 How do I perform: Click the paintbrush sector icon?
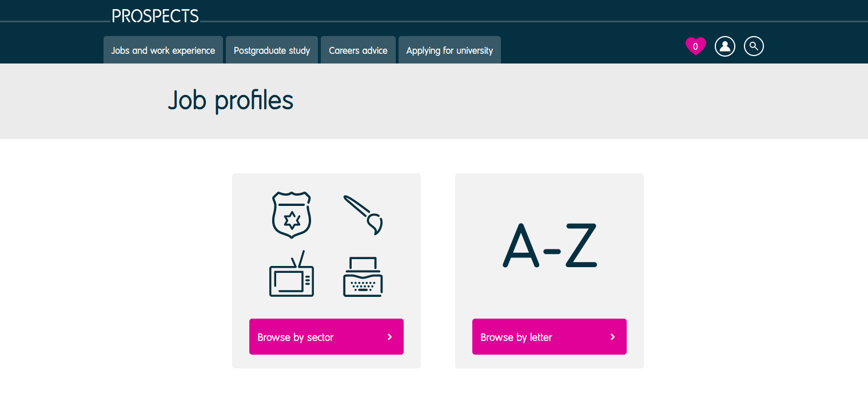(363, 215)
